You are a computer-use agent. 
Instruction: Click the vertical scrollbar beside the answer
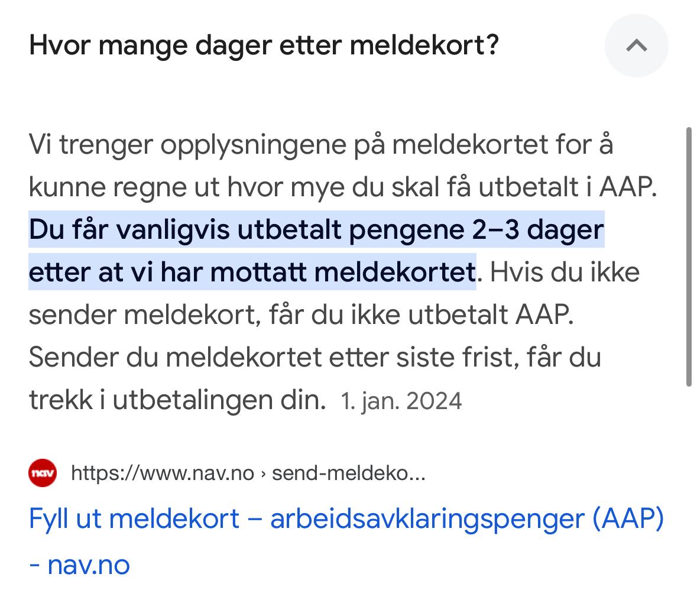point(689,257)
